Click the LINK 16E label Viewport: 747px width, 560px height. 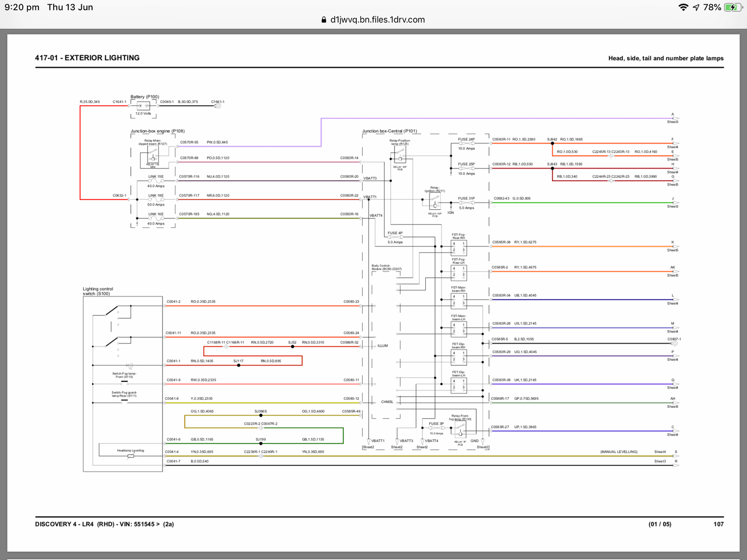point(156,214)
